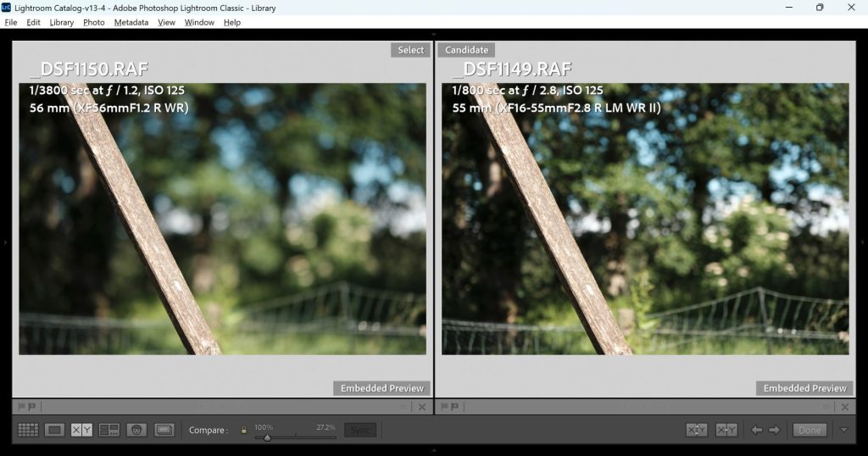
Task: Click the Select label badge
Action: 411,50
